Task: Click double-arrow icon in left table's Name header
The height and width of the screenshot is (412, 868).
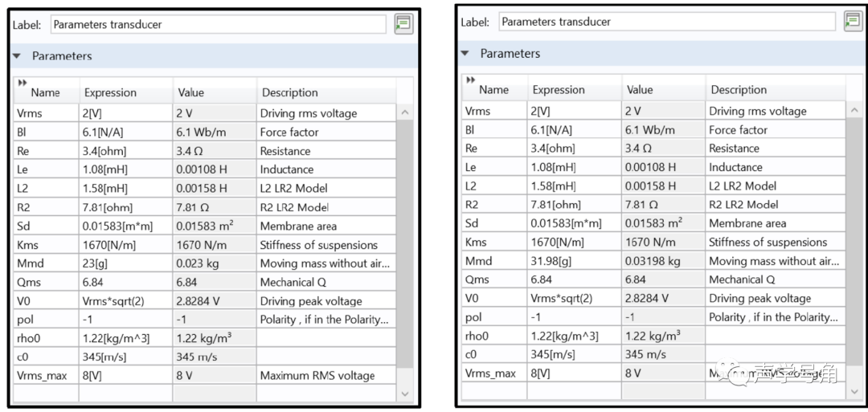Action: [22, 82]
